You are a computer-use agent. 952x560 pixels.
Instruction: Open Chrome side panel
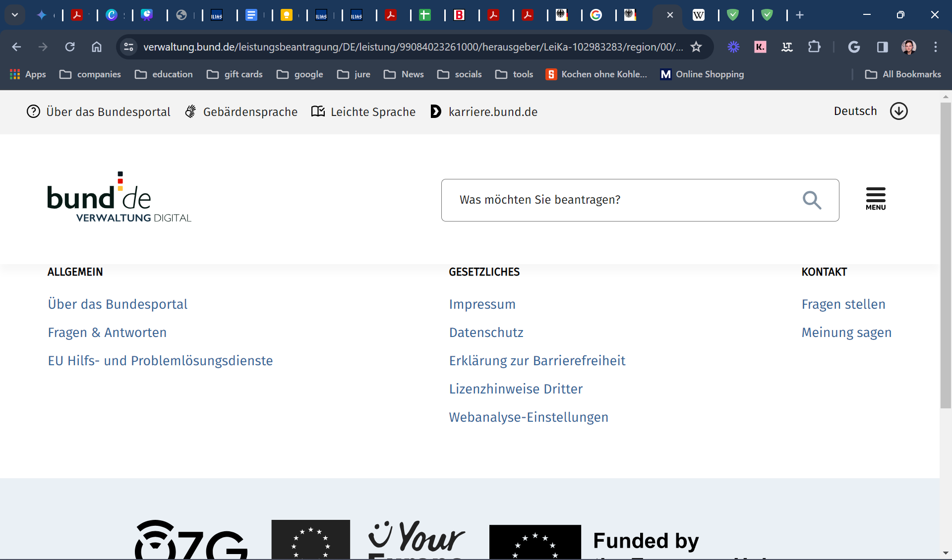(882, 47)
